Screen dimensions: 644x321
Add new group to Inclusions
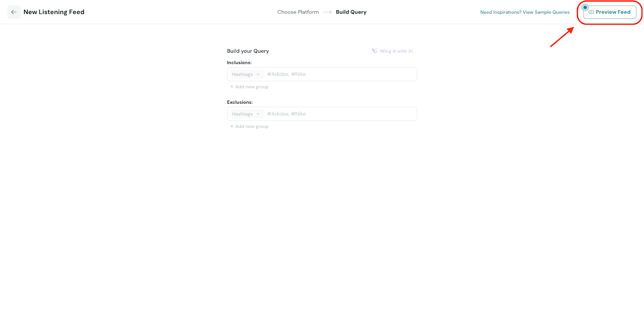[252, 87]
